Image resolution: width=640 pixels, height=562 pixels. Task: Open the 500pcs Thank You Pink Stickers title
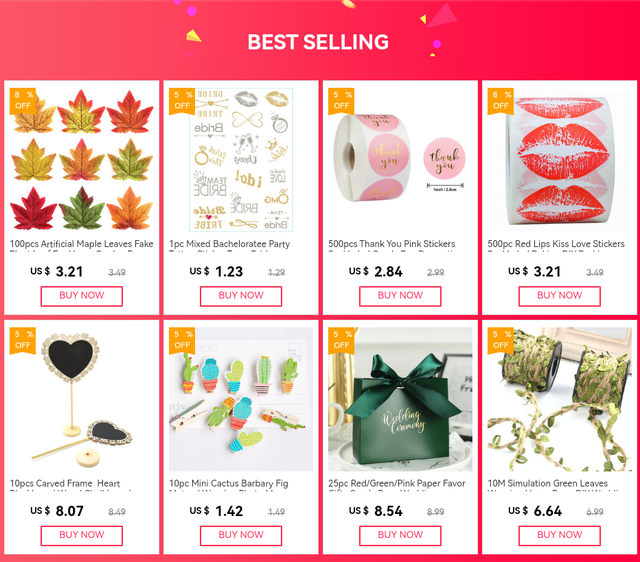(391, 244)
